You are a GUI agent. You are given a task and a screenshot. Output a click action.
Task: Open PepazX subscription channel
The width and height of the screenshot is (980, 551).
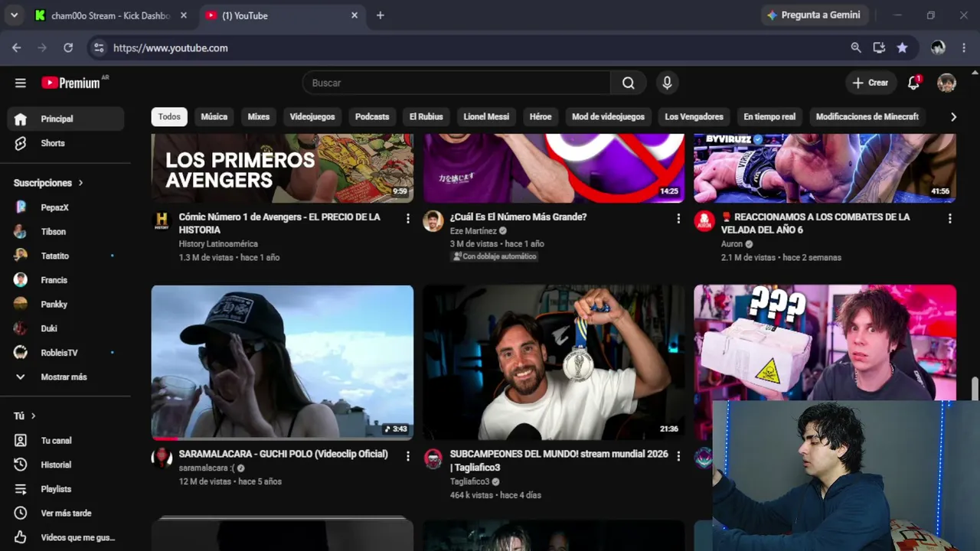tap(66, 207)
